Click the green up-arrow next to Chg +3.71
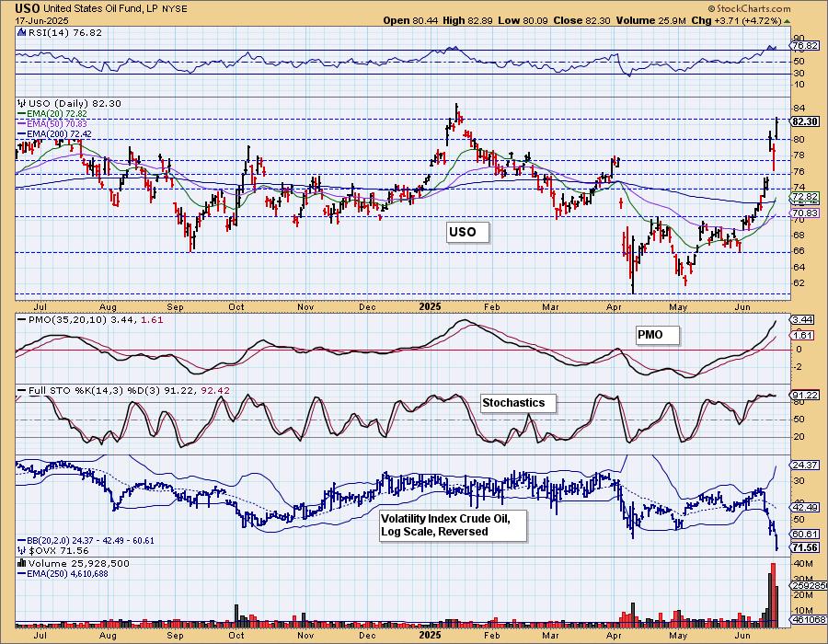828x644 pixels. (x=787, y=21)
